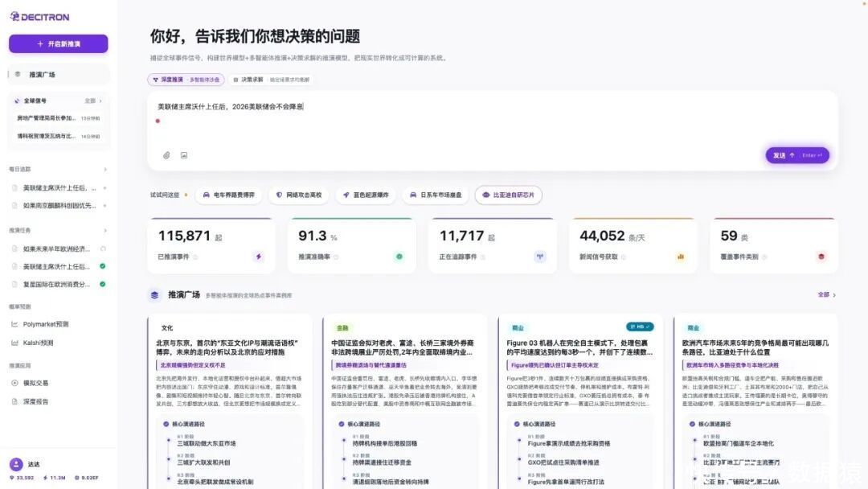Open signal 博科税贸博茨瓦纳与比...
Viewport: 868px width, 489px height.
click(x=58, y=136)
